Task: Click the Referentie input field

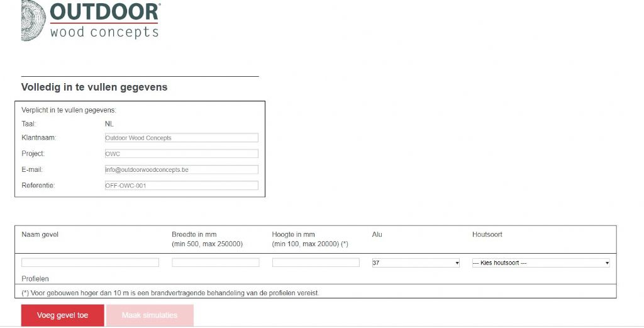Action: (181, 186)
